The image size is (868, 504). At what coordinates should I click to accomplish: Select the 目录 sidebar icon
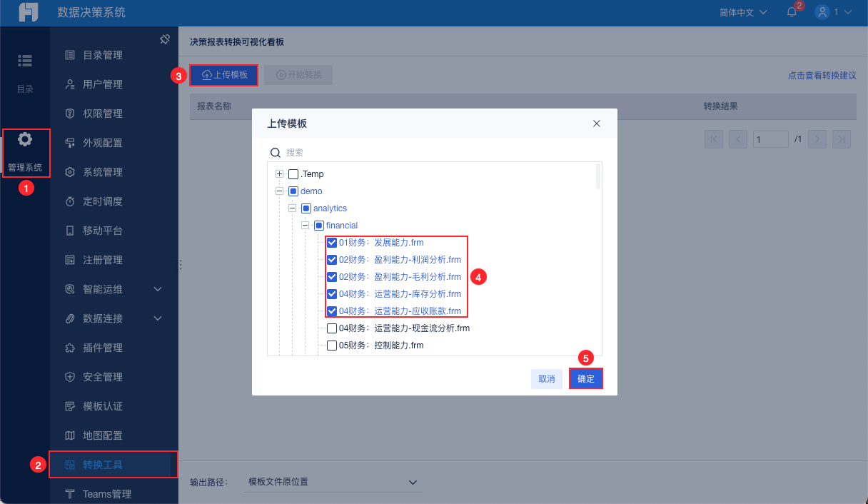click(25, 61)
